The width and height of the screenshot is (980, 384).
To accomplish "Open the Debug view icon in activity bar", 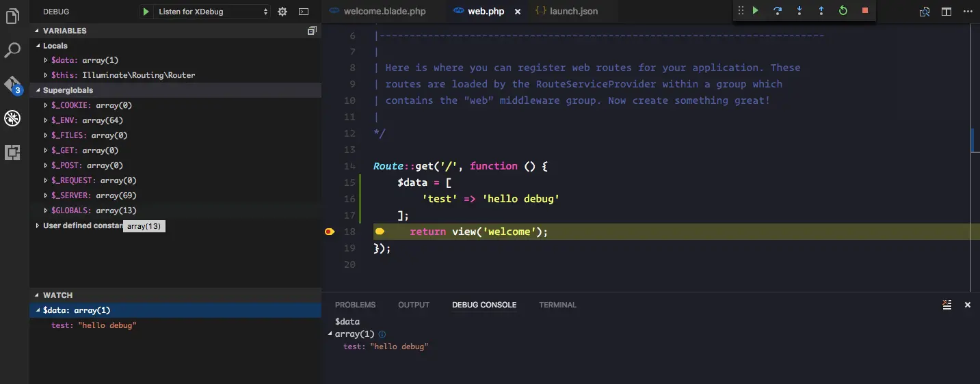I will pyautogui.click(x=12, y=118).
